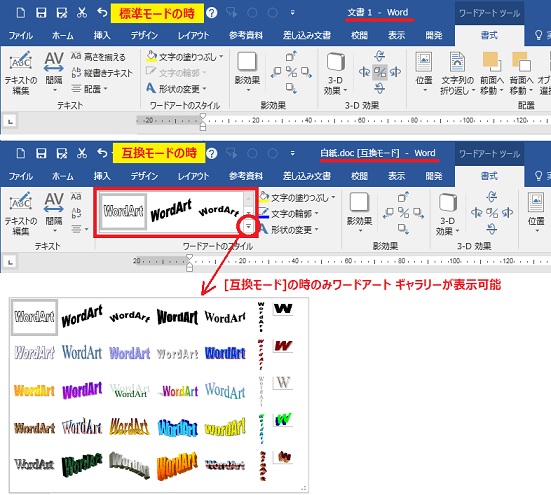Click tab selector button left of lower ruler
The image size is (551, 495).
(x=10, y=262)
